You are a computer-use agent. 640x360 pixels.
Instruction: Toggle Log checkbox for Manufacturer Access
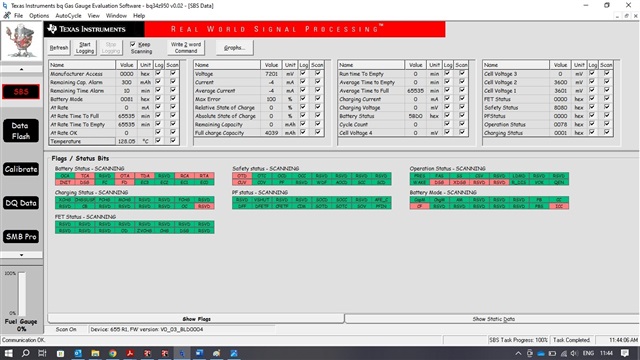158,73
